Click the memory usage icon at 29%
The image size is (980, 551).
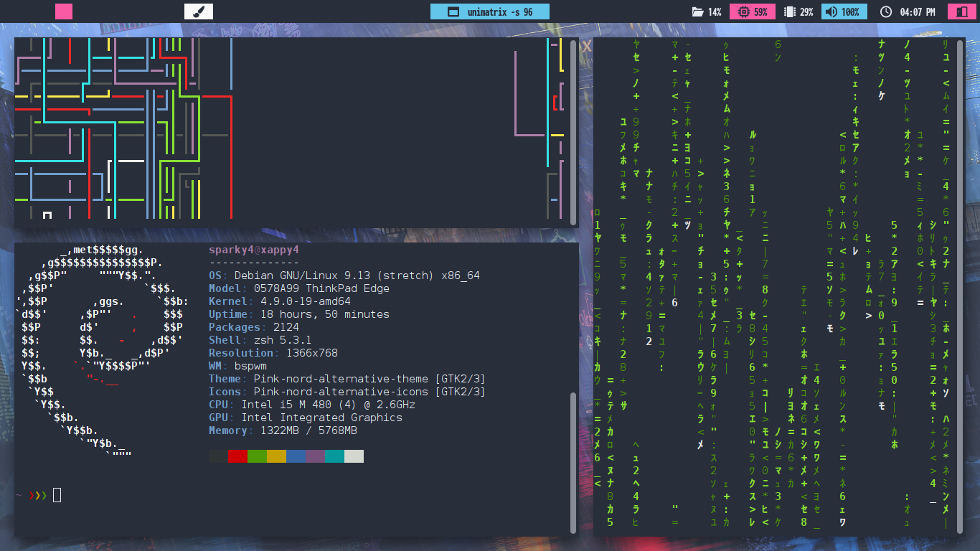789,12
